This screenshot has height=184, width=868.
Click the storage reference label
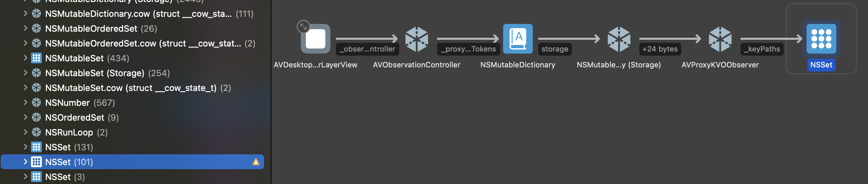(x=555, y=49)
